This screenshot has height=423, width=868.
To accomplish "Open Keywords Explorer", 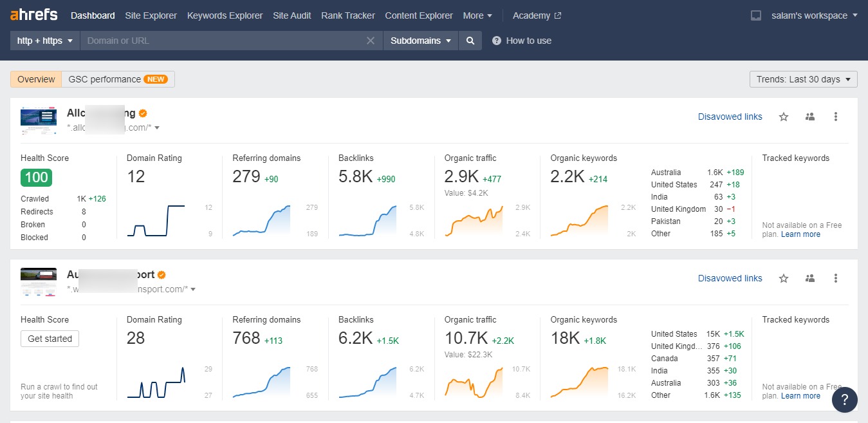I will [225, 15].
